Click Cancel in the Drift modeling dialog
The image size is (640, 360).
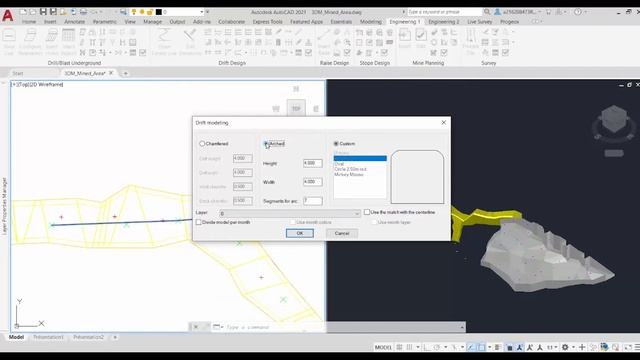(x=342, y=233)
